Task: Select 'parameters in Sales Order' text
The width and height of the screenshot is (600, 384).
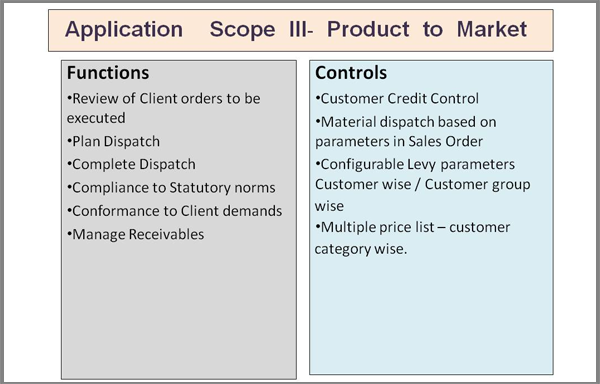Action: click(x=399, y=142)
